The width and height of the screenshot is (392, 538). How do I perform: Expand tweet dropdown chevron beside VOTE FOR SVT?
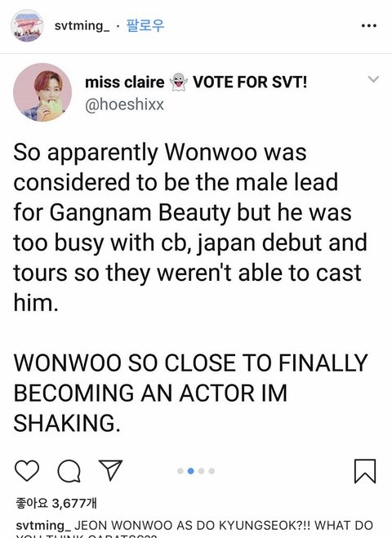pyautogui.click(x=373, y=79)
